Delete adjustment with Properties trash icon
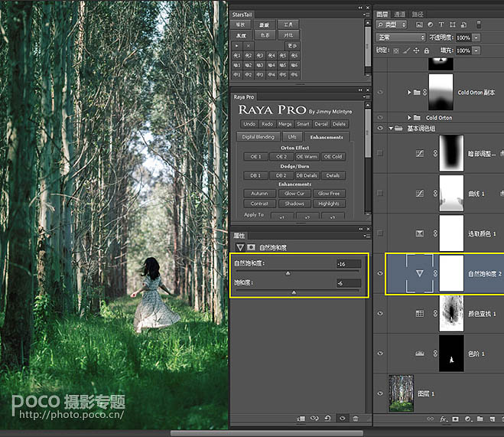Screen dimensions: 504x437 356,419
